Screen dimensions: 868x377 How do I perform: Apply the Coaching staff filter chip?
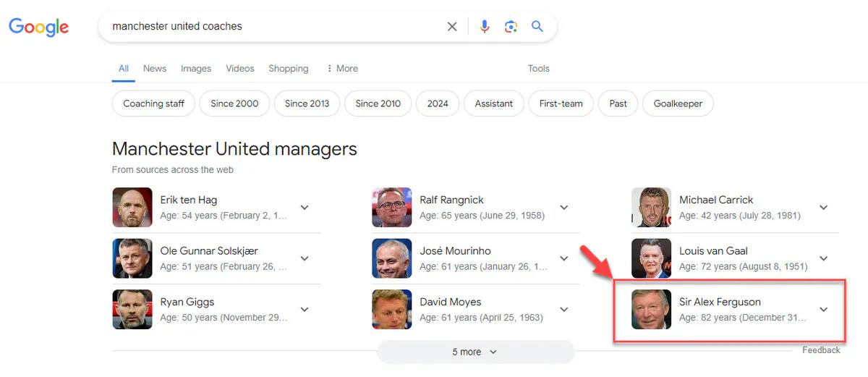153,103
